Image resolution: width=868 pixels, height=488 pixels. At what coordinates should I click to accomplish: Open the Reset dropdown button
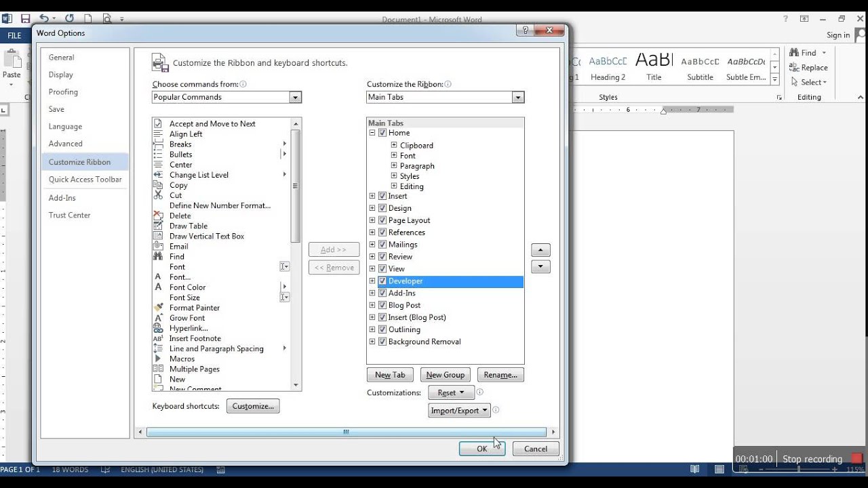point(451,392)
